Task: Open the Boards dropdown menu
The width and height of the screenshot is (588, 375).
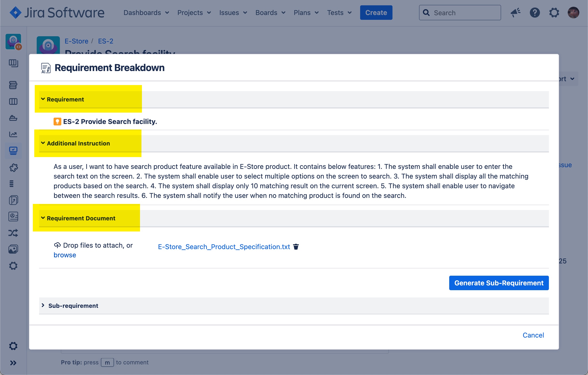Action: click(270, 13)
